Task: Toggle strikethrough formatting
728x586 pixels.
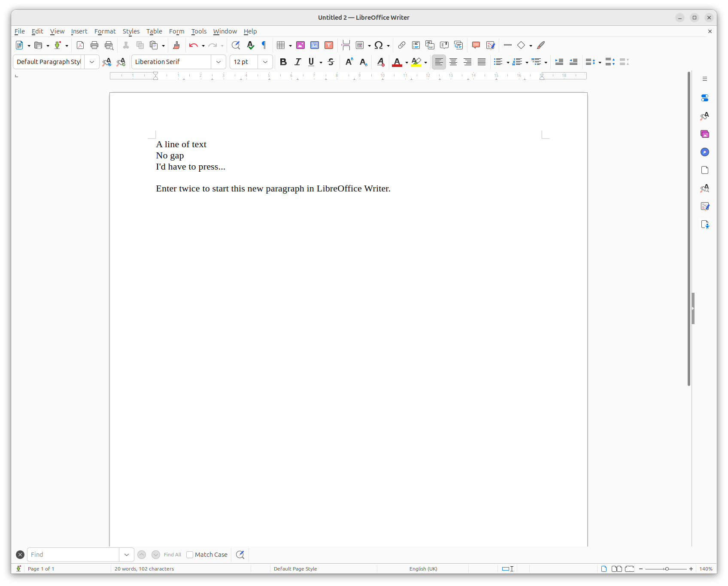Action: 331,62
